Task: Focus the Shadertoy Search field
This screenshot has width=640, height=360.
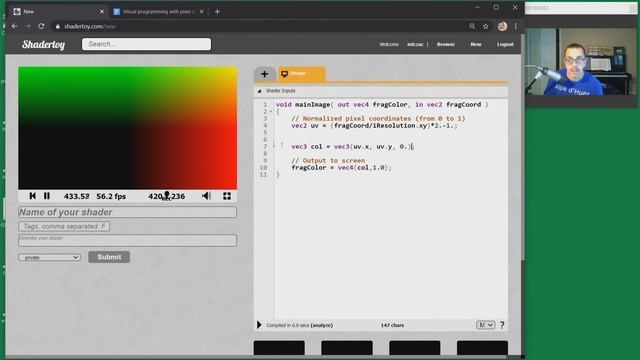Action: (147, 44)
